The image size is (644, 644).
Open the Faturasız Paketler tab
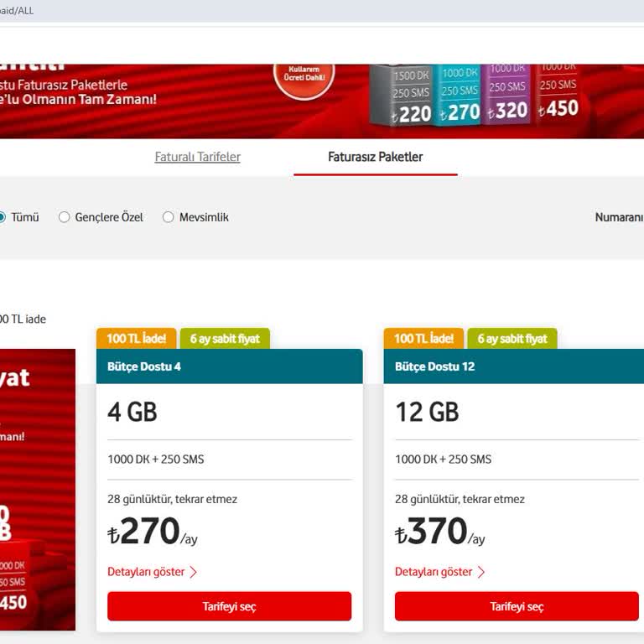click(x=376, y=157)
